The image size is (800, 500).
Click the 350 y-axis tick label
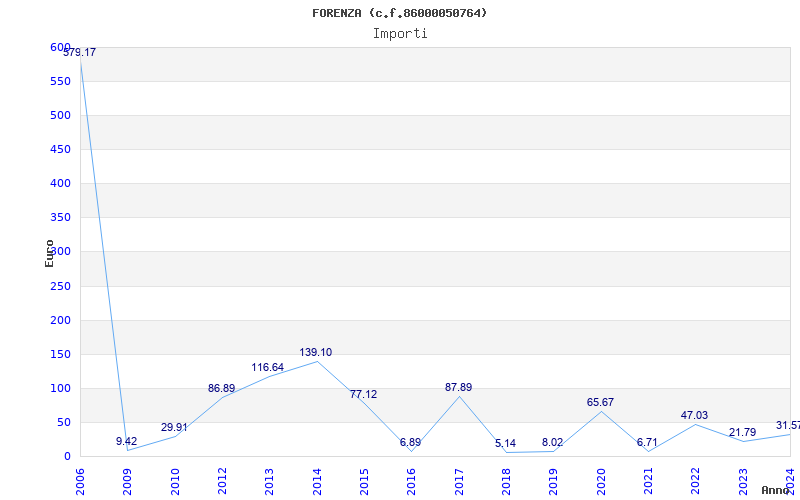point(60,218)
